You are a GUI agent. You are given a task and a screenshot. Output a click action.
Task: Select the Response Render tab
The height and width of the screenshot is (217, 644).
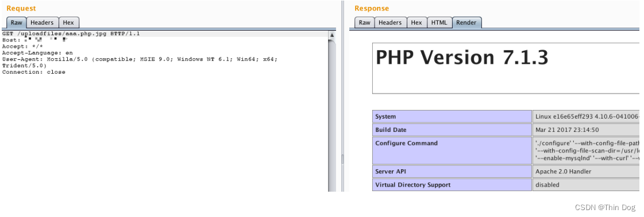[467, 22]
